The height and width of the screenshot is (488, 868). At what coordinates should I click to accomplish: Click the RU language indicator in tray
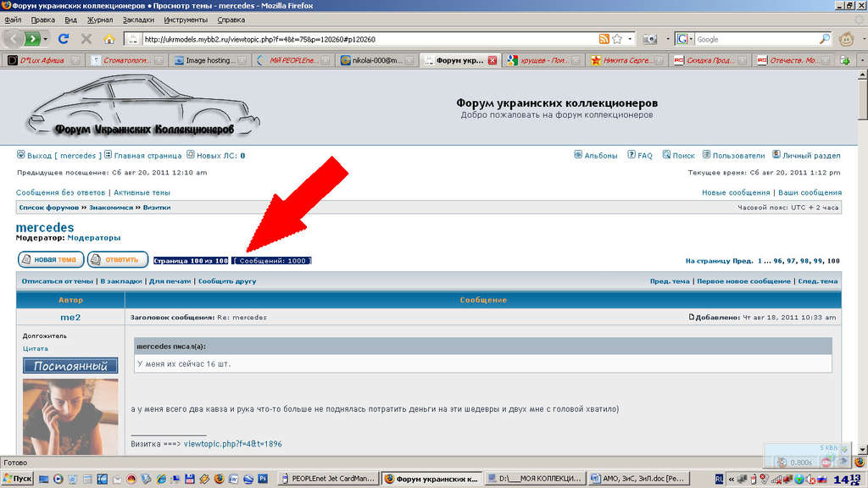click(x=719, y=480)
